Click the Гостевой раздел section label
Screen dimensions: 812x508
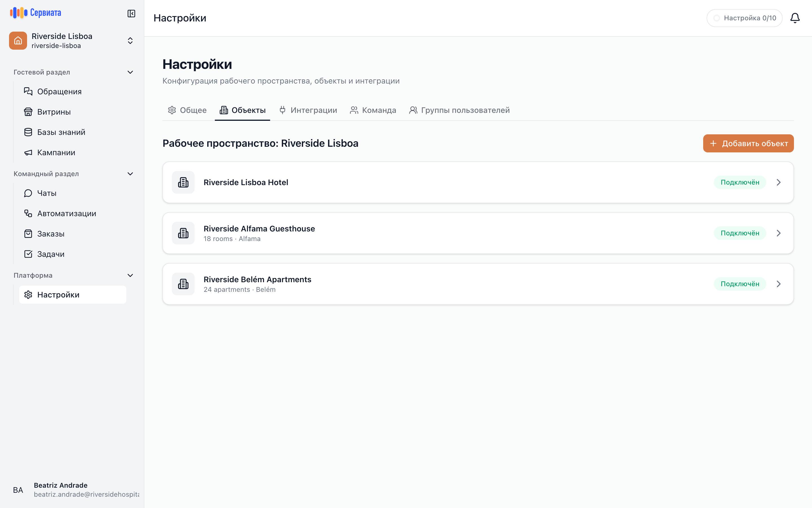pos(42,72)
